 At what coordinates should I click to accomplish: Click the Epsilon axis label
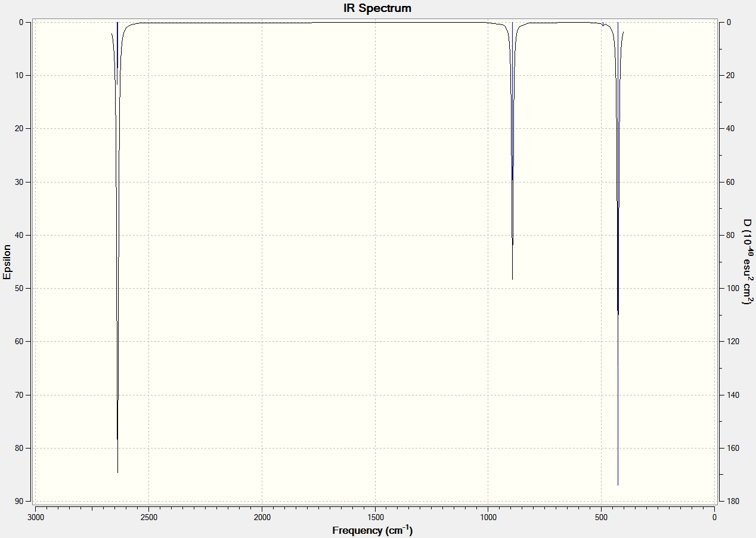[x=7, y=262]
